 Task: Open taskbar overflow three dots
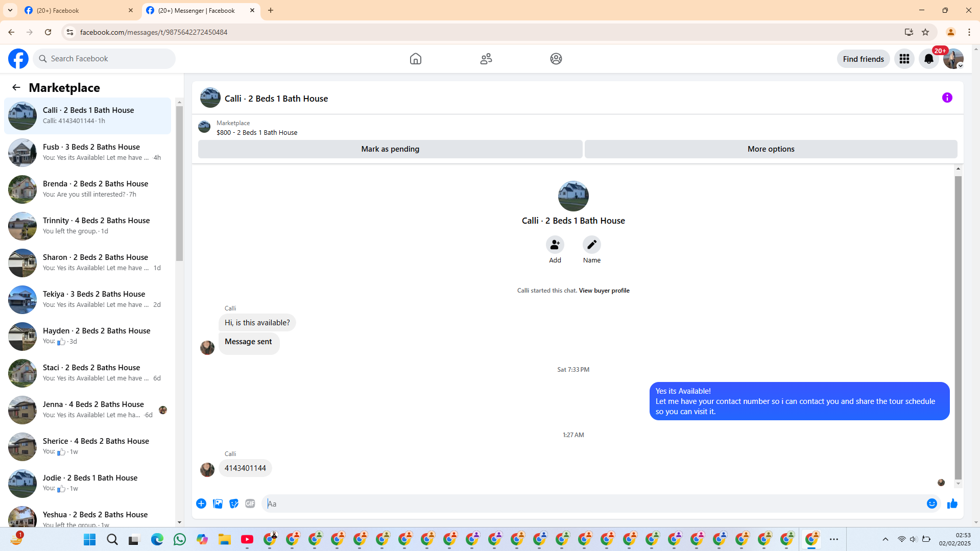834,539
